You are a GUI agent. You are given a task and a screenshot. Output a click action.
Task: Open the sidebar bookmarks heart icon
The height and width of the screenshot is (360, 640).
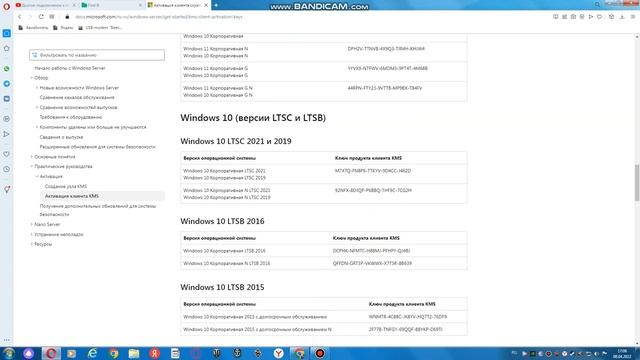[7, 154]
